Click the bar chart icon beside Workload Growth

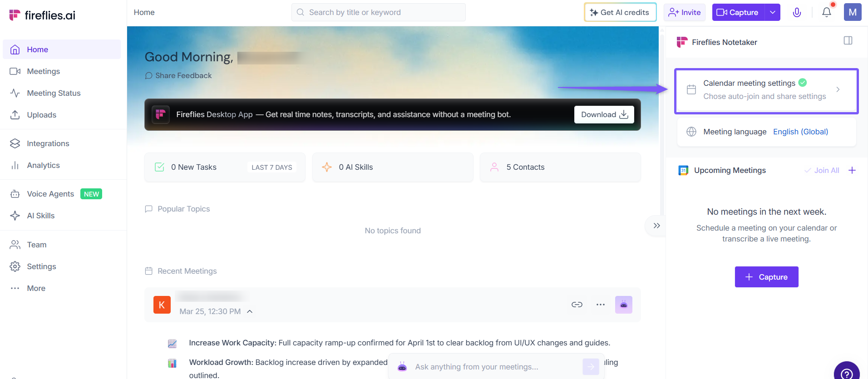[172, 363]
